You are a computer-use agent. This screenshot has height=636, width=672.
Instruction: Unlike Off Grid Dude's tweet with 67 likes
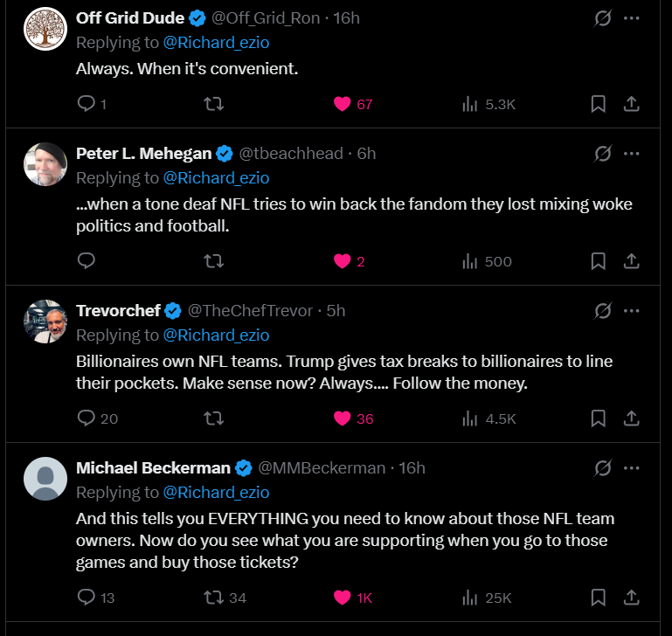click(343, 104)
